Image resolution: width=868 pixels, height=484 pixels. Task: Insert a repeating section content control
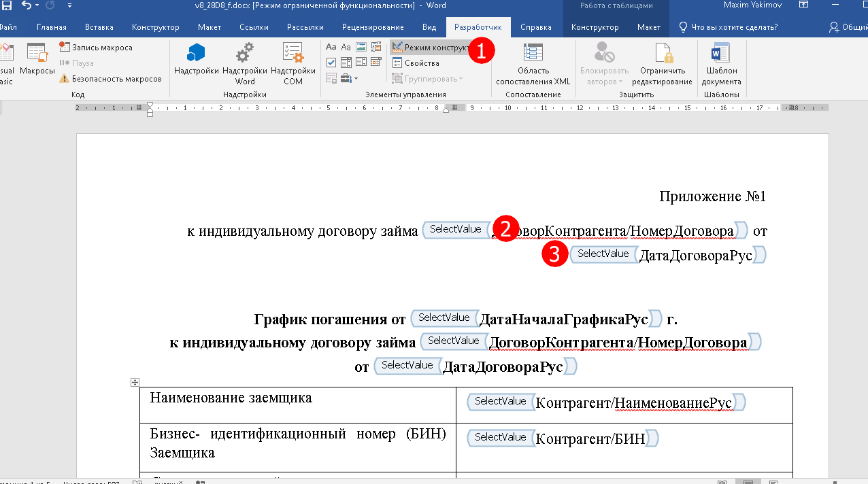tap(331, 78)
